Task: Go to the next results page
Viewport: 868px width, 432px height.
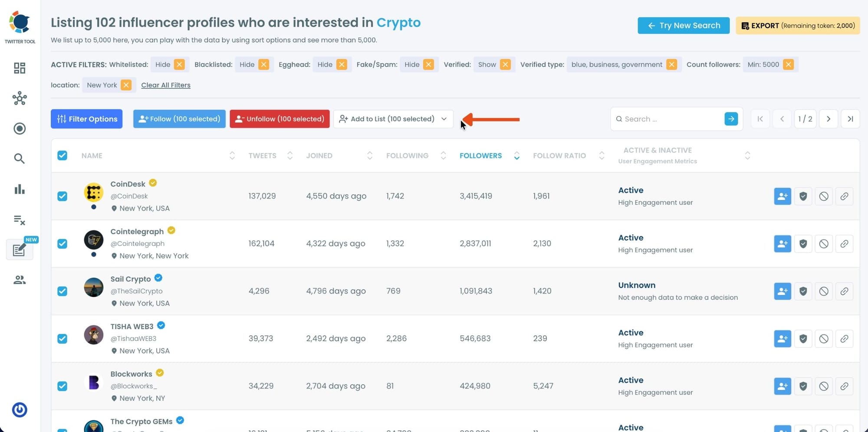Action: point(828,119)
